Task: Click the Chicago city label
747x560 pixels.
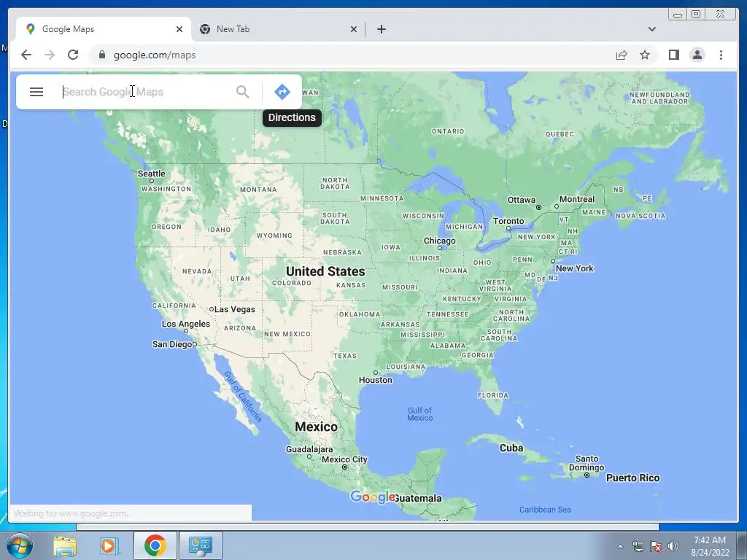Action: point(439,241)
